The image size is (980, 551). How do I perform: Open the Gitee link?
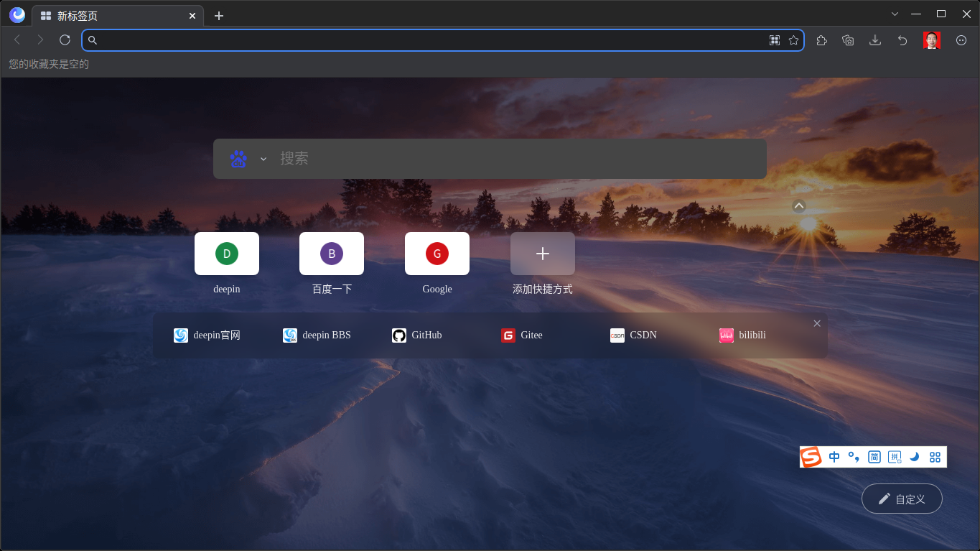pos(522,335)
